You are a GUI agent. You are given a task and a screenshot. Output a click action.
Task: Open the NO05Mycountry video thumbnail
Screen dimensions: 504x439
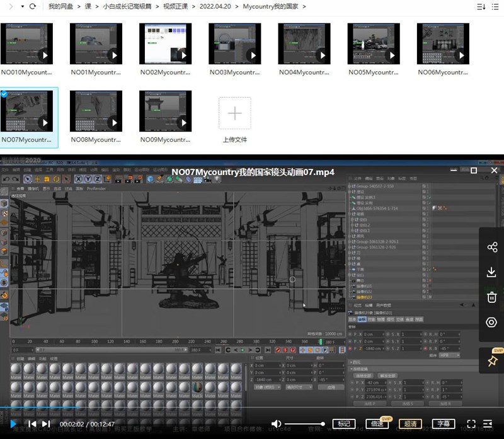pos(374,43)
